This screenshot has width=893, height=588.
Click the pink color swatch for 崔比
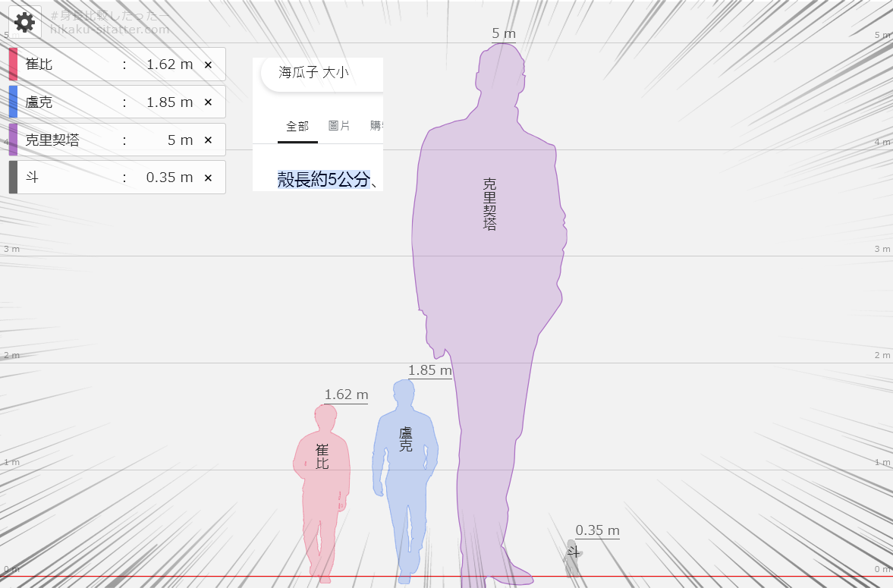tap(13, 64)
